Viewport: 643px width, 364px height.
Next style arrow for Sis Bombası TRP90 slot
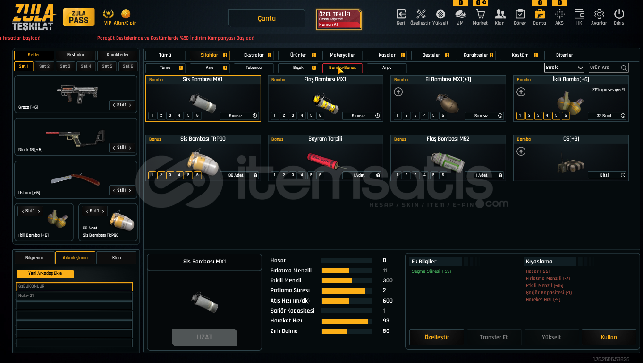coord(103,211)
